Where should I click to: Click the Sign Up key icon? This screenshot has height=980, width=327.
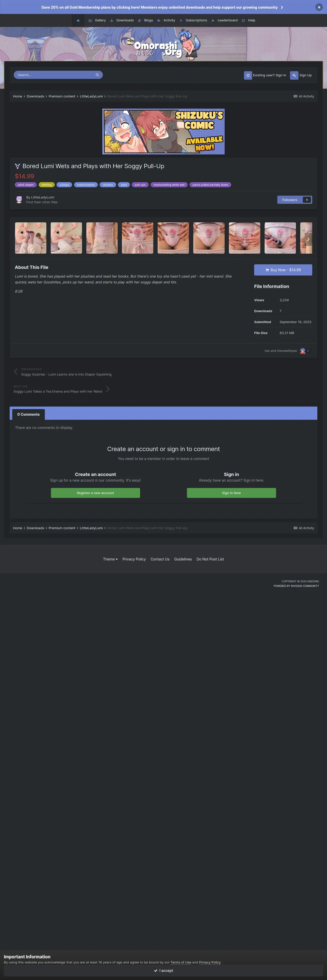tap(294, 75)
